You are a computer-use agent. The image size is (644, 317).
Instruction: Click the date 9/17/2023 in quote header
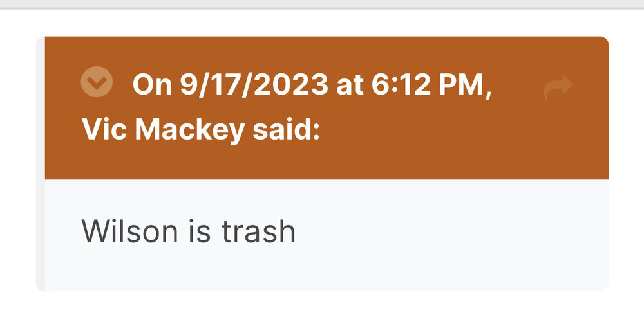(x=253, y=85)
